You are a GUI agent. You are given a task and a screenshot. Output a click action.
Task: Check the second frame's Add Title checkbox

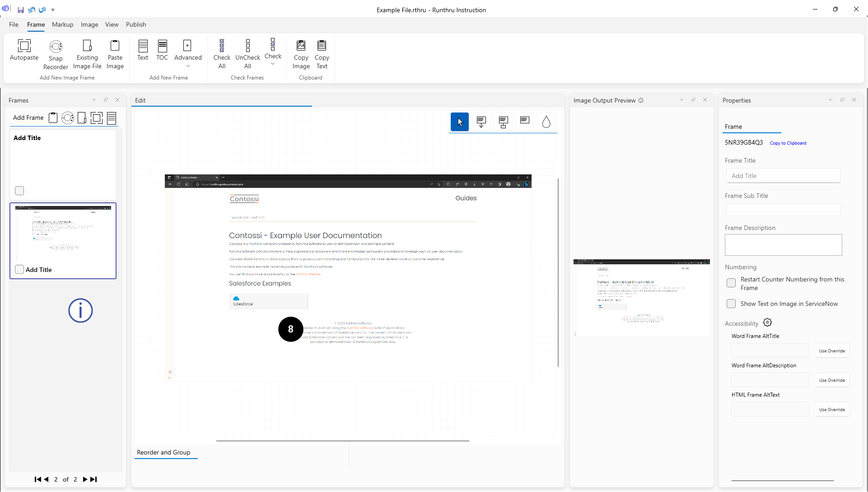point(19,270)
